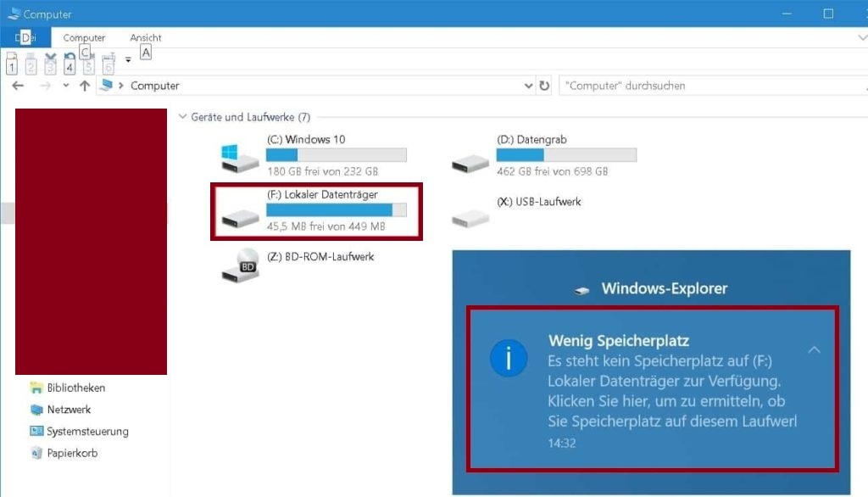Screen dimensions: 868x497
Task: Select the (Z:) BD-ROM-Laufwerk label
Action: pyautogui.click(x=320, y=256)
